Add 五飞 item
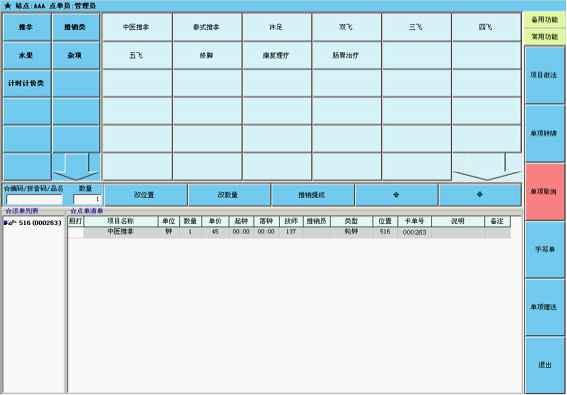The image size is (567, 395). pos(137,55)
